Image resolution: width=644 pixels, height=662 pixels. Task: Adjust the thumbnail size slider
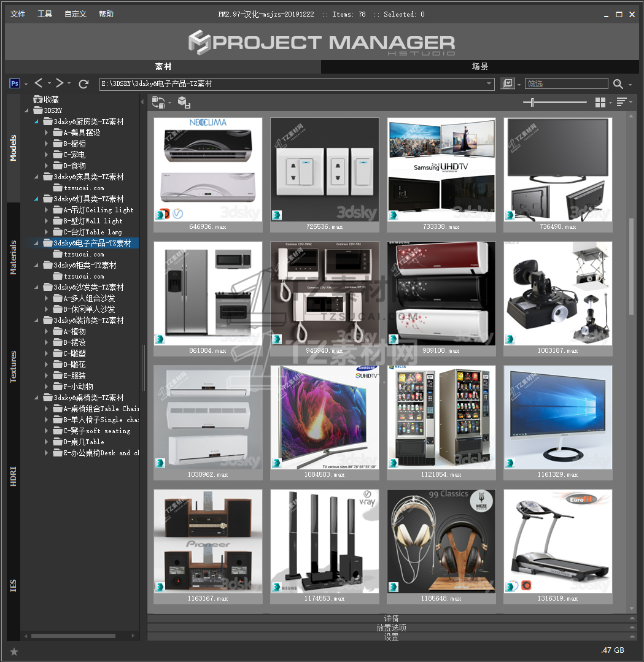click(532, 102)
